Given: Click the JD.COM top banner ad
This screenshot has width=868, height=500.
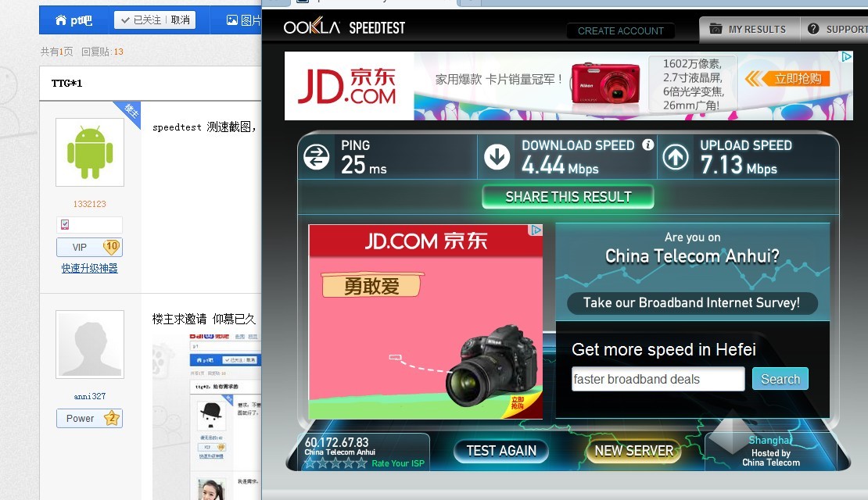Looking at the screenshot, I should click(569, 86).
